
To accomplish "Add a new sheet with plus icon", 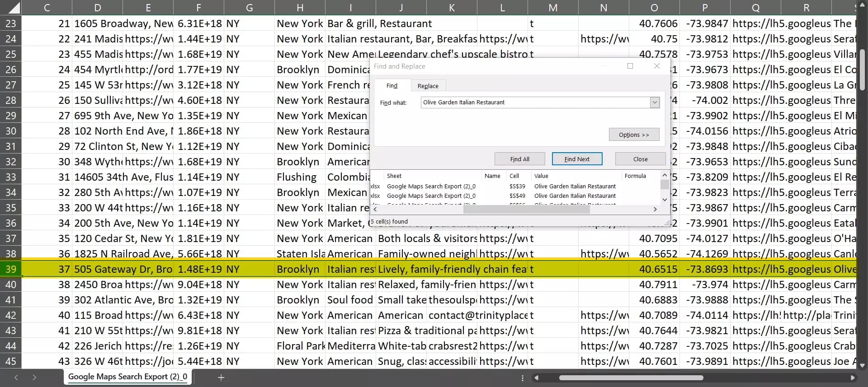I will [221, 378].
